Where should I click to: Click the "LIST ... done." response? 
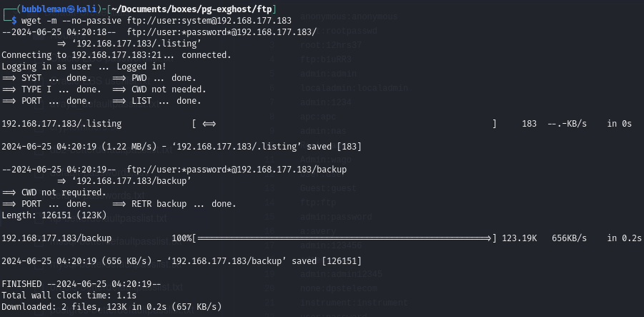point(167,101)
